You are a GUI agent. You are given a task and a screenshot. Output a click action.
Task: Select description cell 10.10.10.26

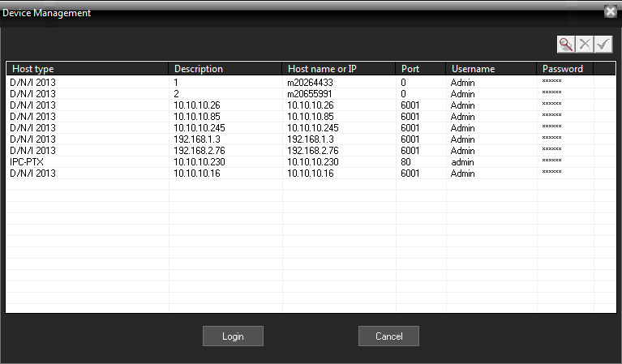[x=197, y=105]
